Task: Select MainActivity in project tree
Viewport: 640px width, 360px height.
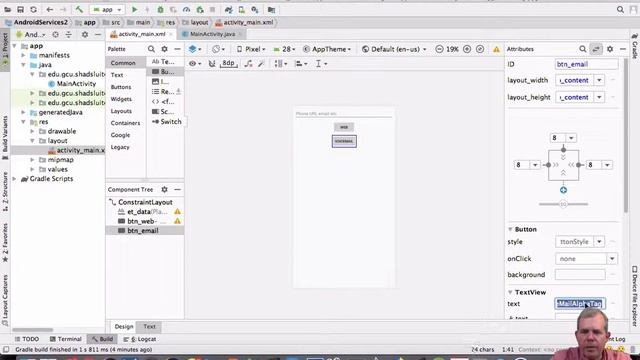Action: pos(76,84)
